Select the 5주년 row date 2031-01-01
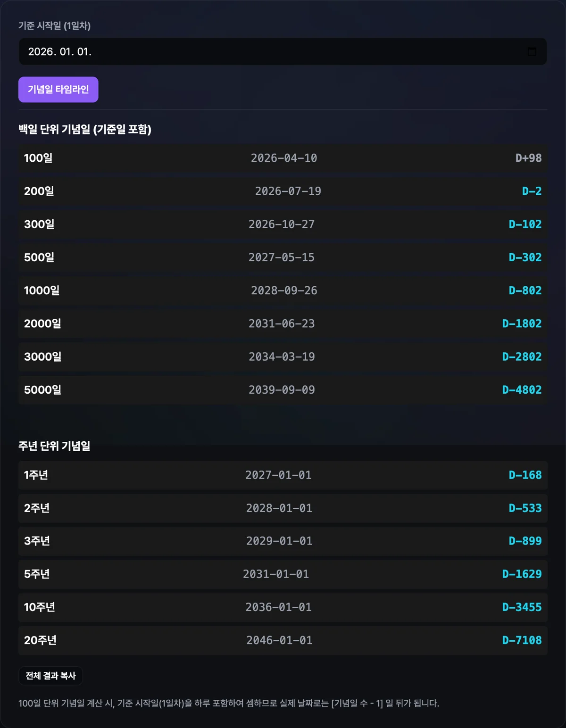The width and height of the screenshot is (566, 728). (276, 574)
